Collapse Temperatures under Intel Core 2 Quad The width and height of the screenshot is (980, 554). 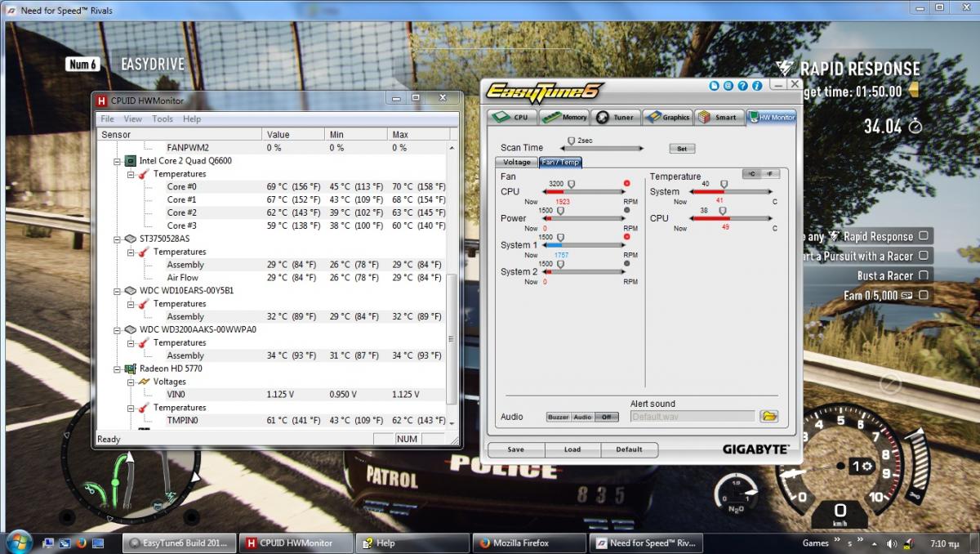tap(130, 174)
